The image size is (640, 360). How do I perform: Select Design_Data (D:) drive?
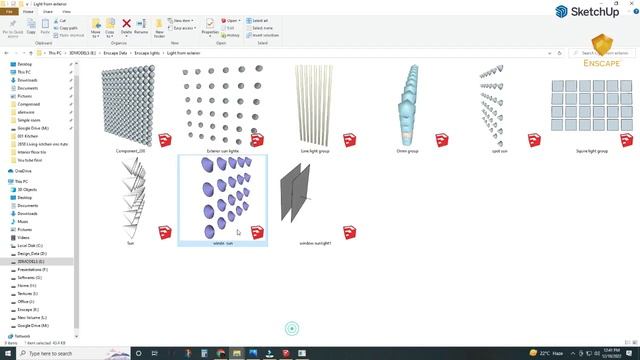31,253
